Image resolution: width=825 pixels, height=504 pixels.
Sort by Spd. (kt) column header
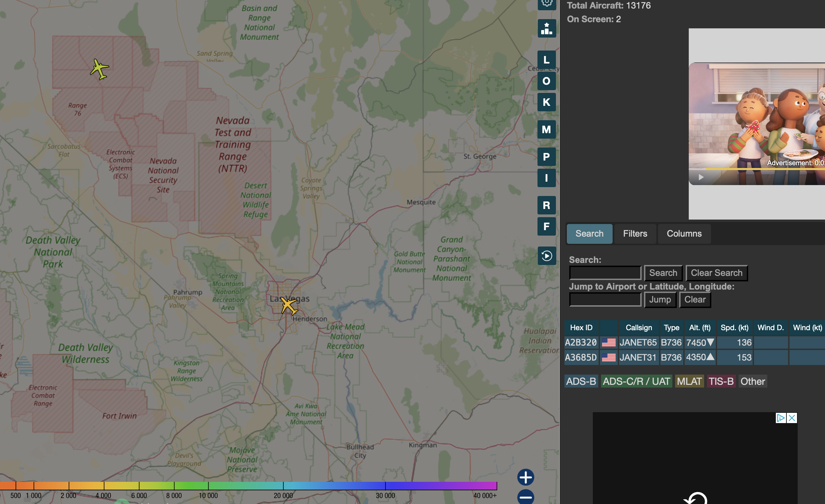click(735, 327)
